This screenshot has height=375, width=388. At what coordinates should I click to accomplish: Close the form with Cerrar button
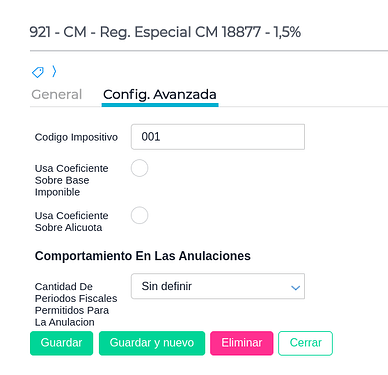click(305, 343)
